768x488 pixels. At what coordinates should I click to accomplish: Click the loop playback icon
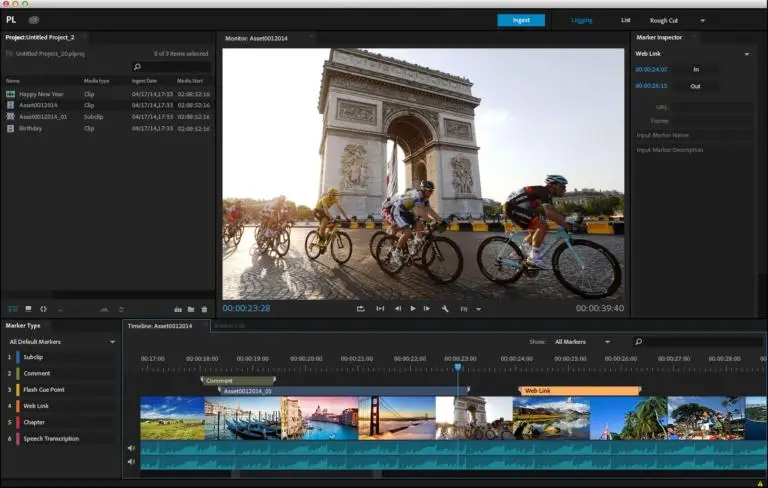click(360, 309)
